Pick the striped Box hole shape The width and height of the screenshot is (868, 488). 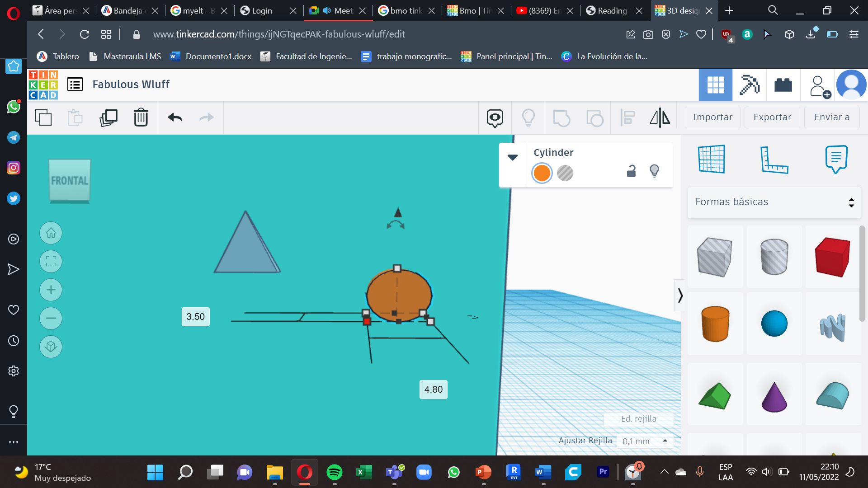click(715, 257)
